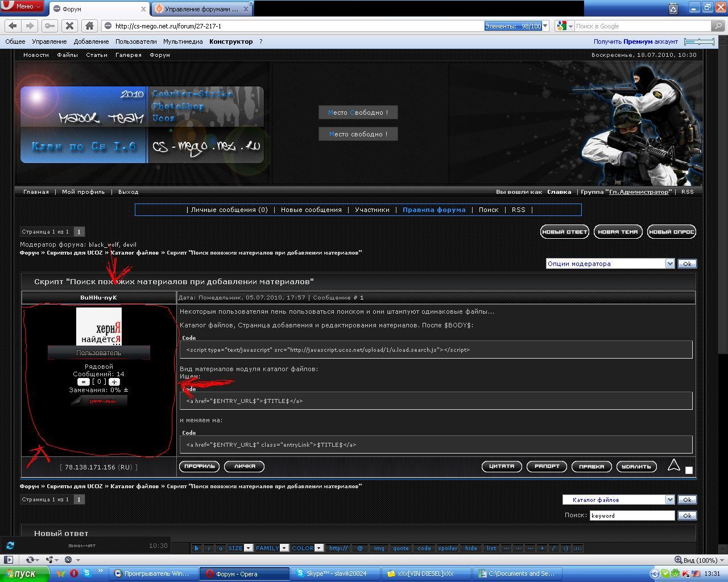
Task: Go to the browser home page
Action: 89,26
